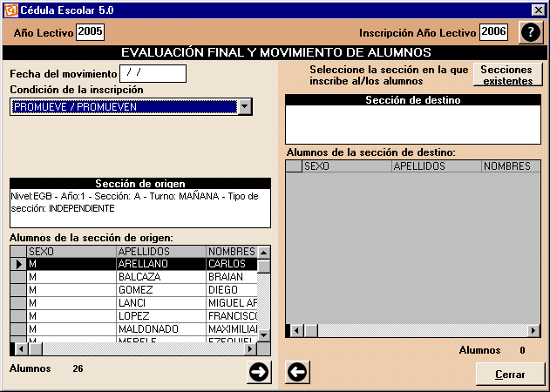Viewport: 550px width, 392px height.
Task: Click origin grid scroll down arrow
Action: coord(264,335)
